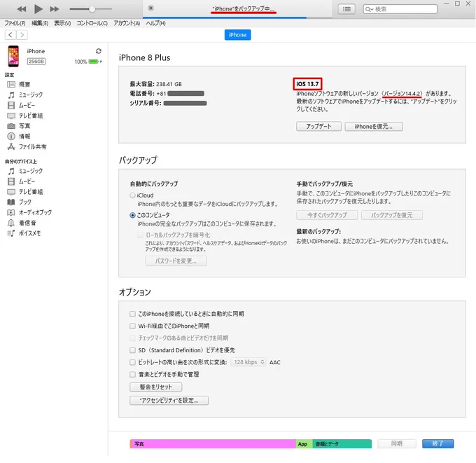The image size is (476, 463).
Task: Click the 同期 button
Action: coord(397,444)
